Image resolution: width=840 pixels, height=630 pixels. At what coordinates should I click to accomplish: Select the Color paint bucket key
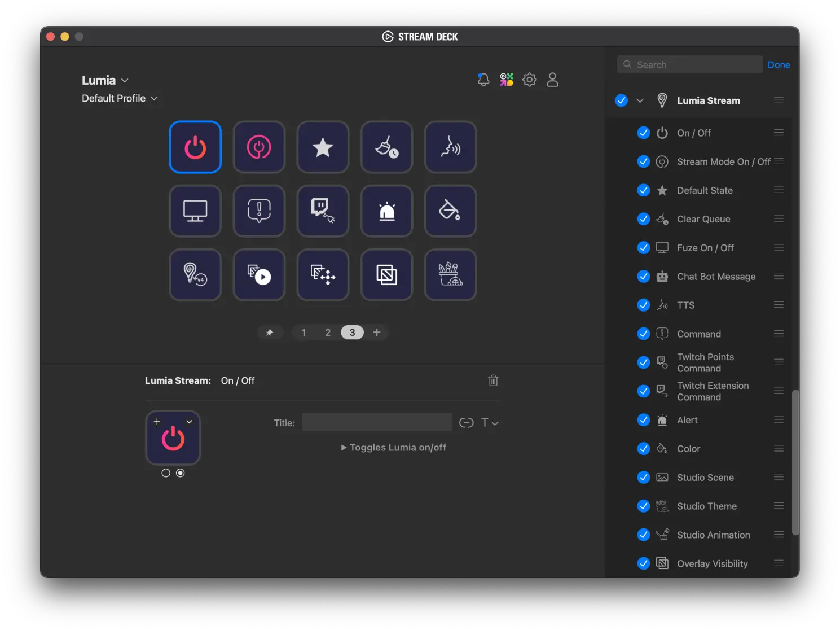click(x=450, y=211)
